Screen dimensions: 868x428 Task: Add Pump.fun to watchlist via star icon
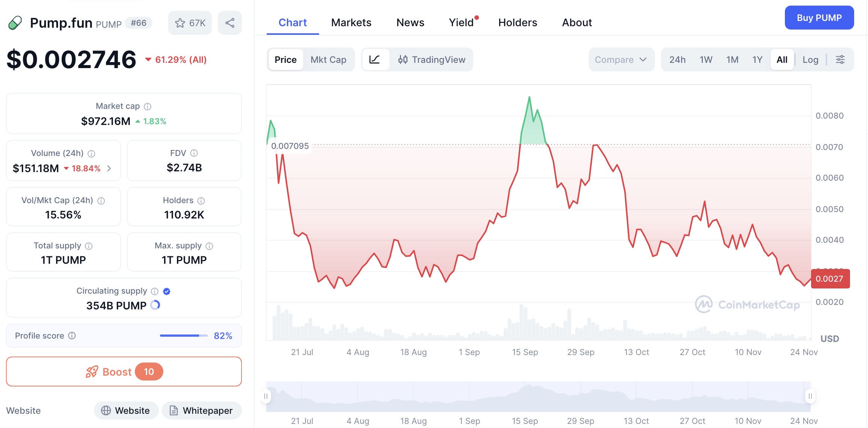pyautogui.click(x=180, y=23)
